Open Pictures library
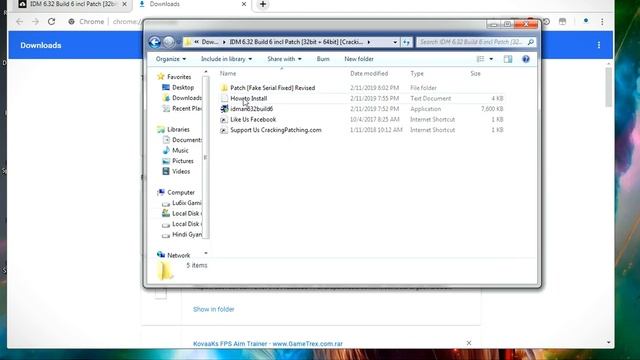The height and width of the screenshot is (360, 640). point(183,161)
